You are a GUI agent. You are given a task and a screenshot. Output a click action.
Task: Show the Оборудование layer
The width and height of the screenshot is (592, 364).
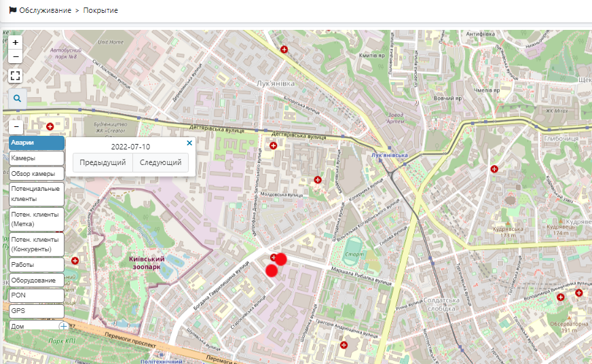coord(37,280)
